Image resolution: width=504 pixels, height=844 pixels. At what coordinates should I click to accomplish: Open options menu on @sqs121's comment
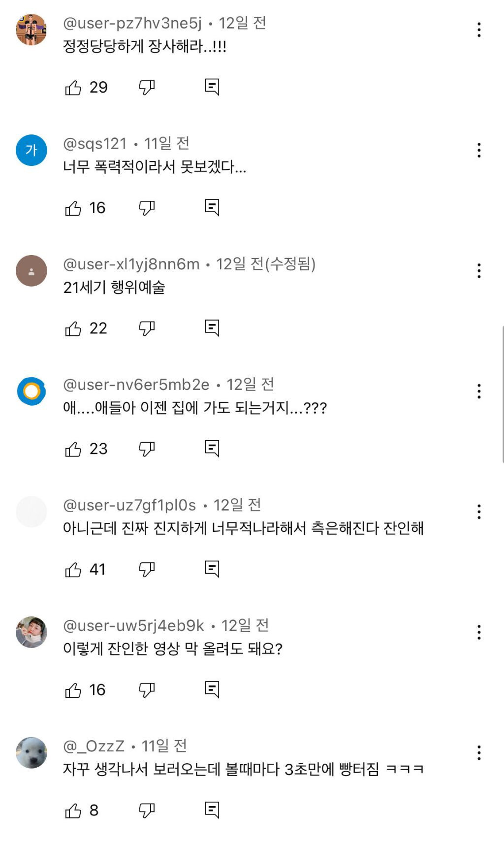(479, 150)
